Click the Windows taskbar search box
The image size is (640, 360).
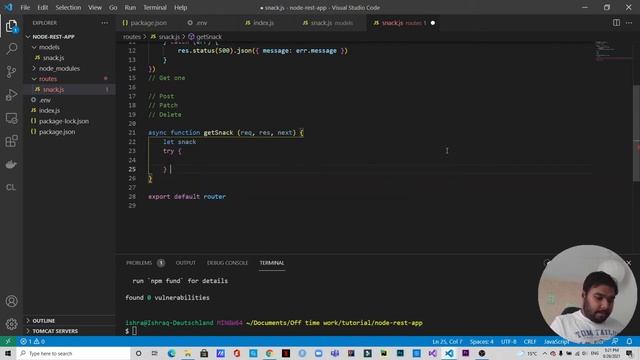click(73, 353)
